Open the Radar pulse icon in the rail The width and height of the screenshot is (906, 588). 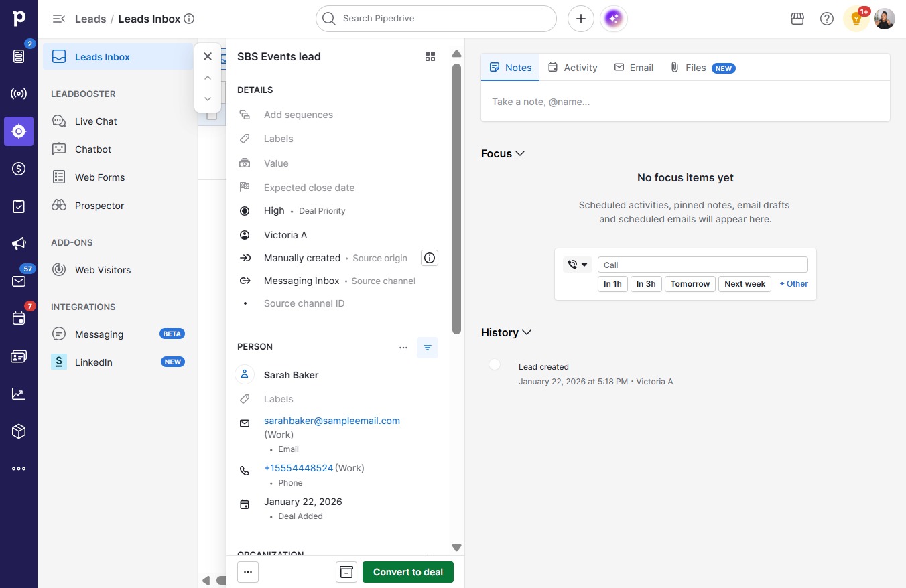(19, 94)
